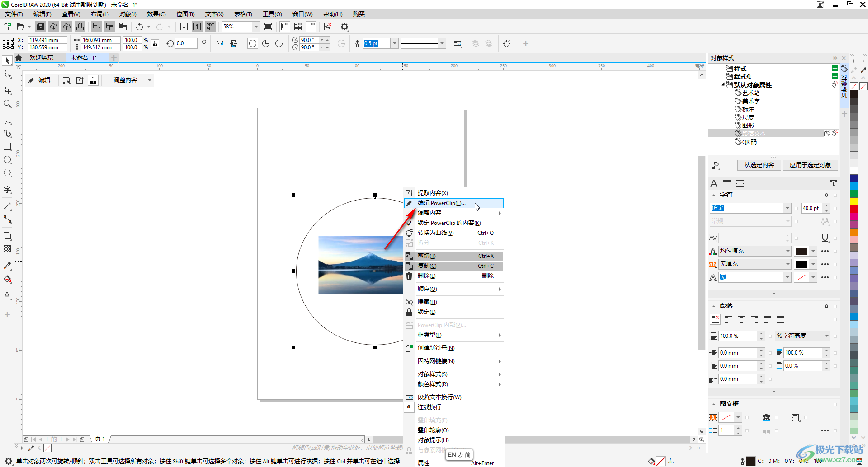Image resolution: width=868 pixels, height=467 pixels.
Task: Set paragraph to force justify
Action: click(x=781, y=319)
